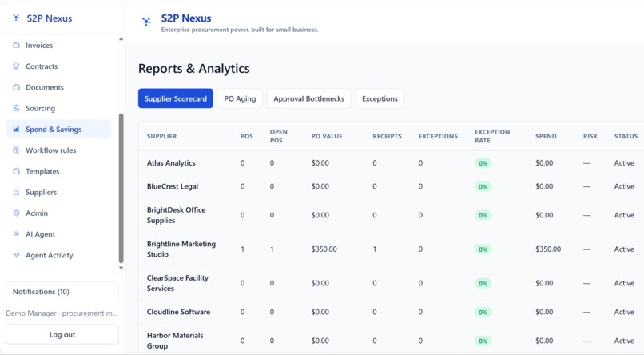Click the Reports & Analytics heading

(194, 68)
